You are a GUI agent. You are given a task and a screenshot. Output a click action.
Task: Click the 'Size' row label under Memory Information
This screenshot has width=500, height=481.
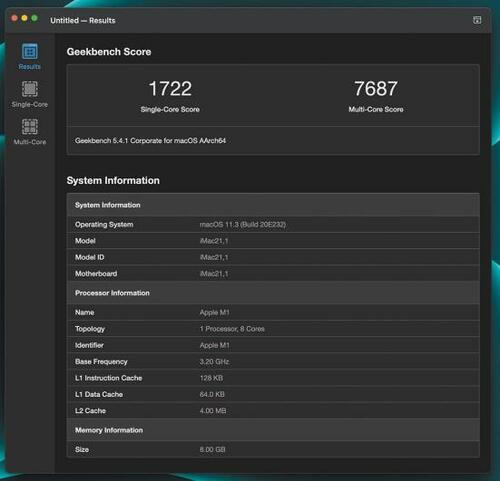(x=82, y=450)
